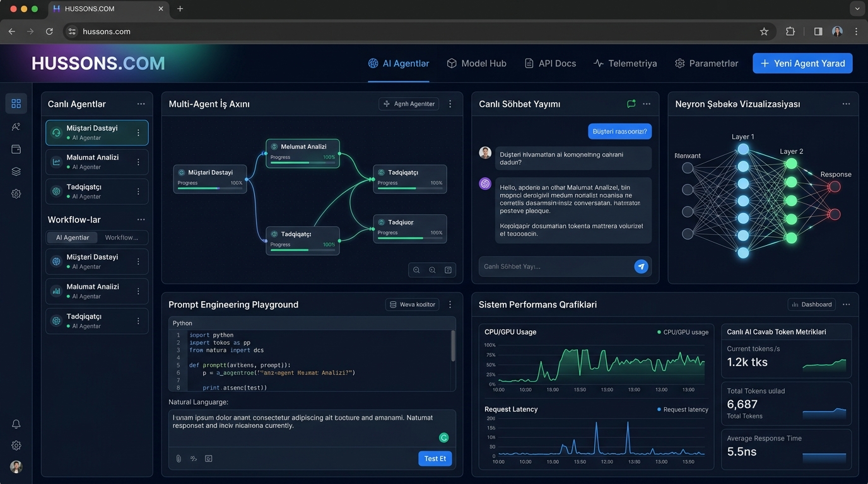The height and width of the screenshot is (484, 868).
Task: Open Parametrlər nav tab
Action: point(707,64)
